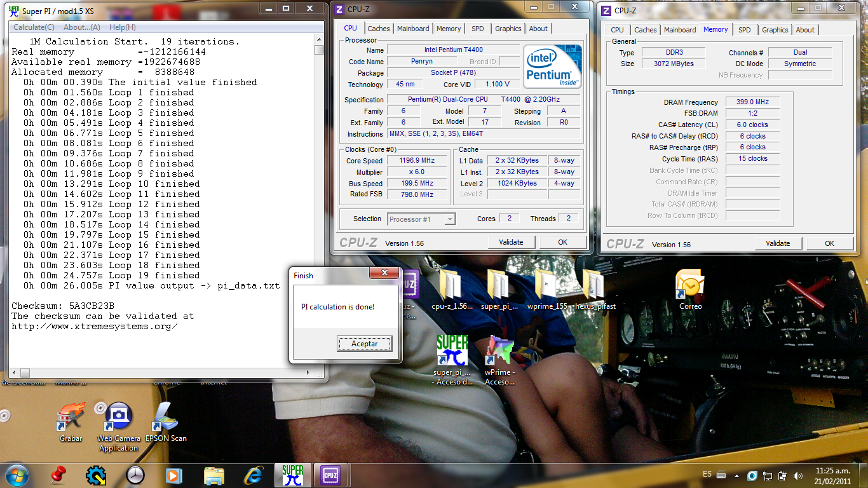Click the http://www.xtremesystems.org/ text
This screenshot has width=868, height=488.
(x=94, y=326)
